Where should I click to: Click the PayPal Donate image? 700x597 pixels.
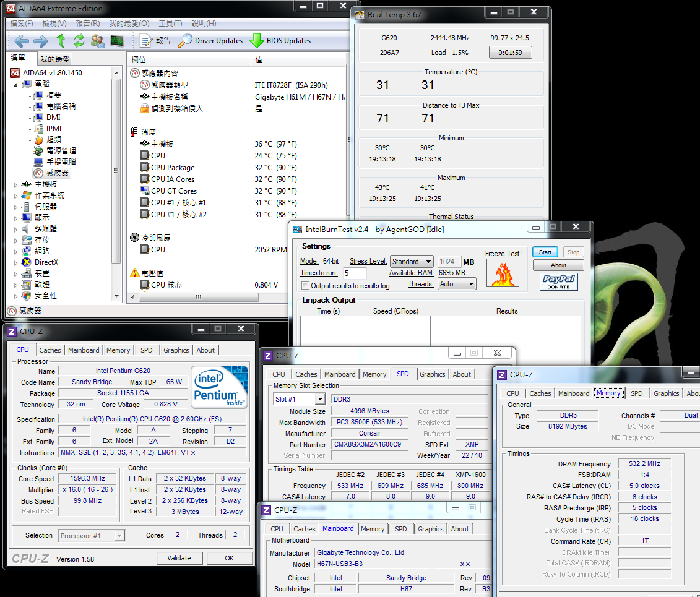558,281
